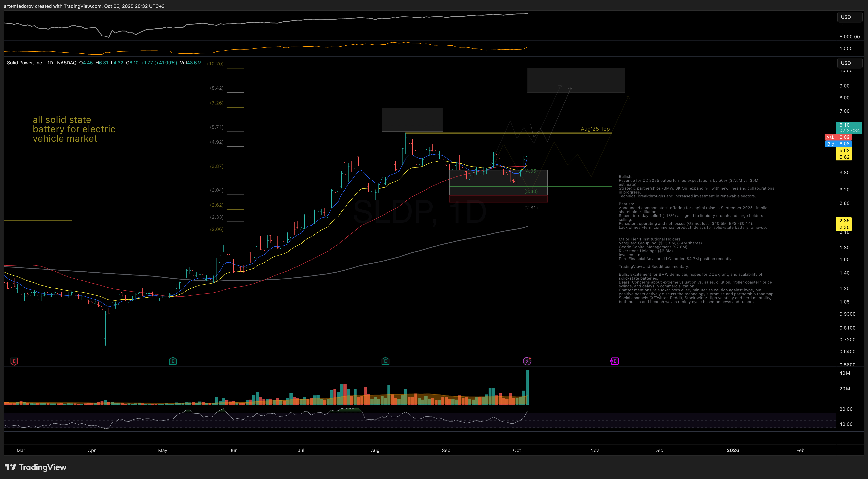868x479 pixels.
Task: Click the (2.62) Fibonacci level label
Action: coord(217,205)
